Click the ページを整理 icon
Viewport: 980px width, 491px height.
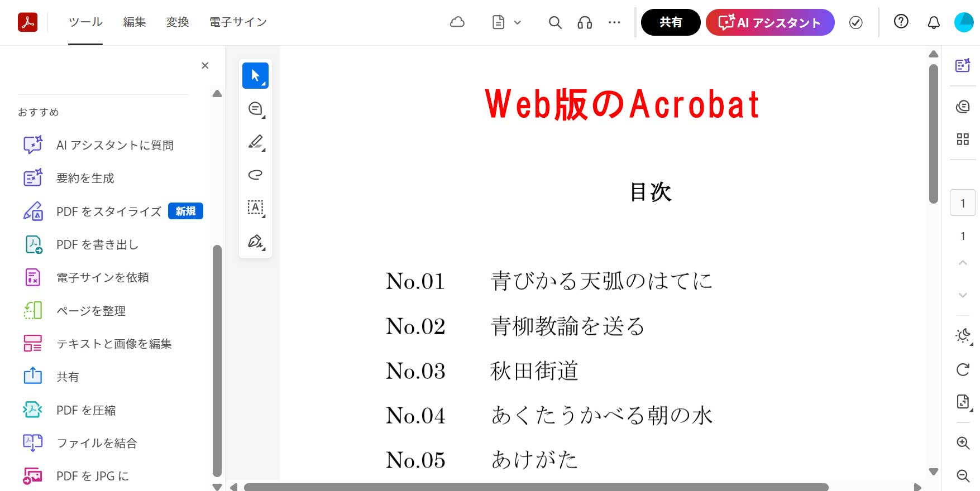tap(33, 310)
